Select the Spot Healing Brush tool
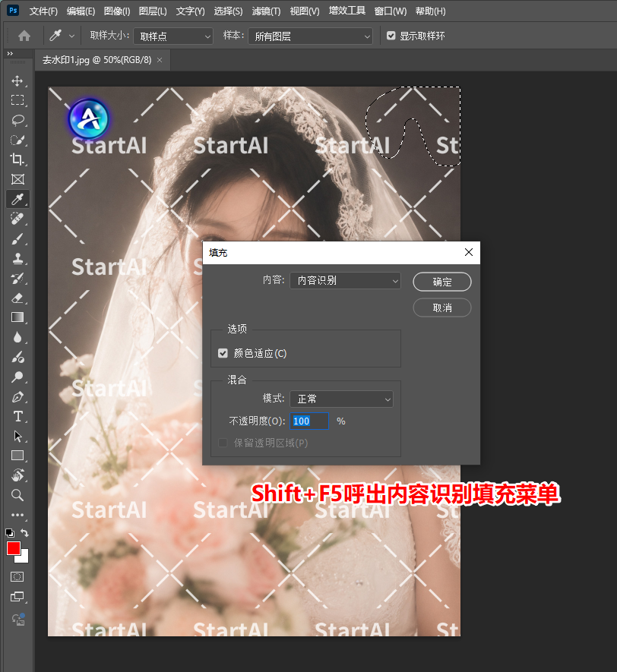 pos(17,219)
